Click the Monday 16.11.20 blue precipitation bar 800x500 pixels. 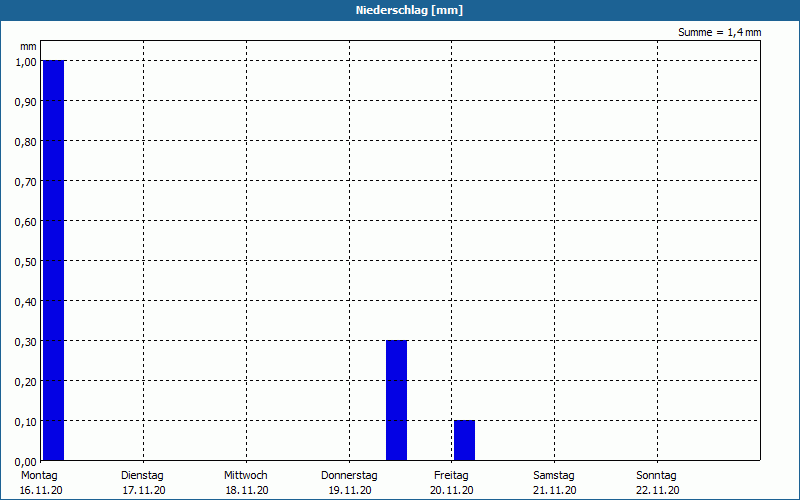point(54,260)
